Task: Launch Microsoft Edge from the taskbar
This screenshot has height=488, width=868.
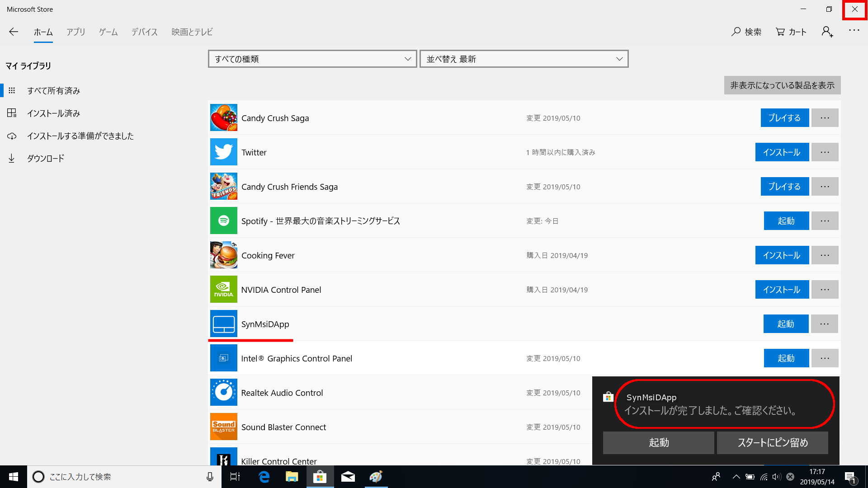Action: click(264, 477)
